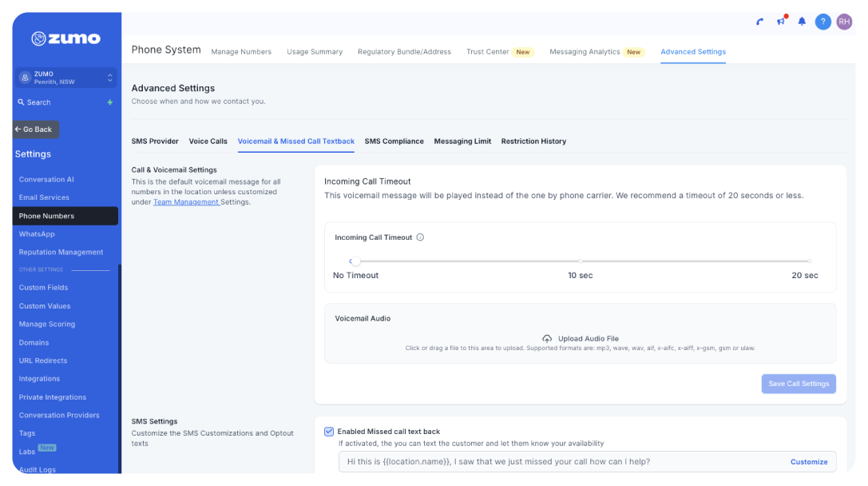Open the Messaging Limit sub-tab
This screenshot has height=486, width=868.
click(462, 141)
